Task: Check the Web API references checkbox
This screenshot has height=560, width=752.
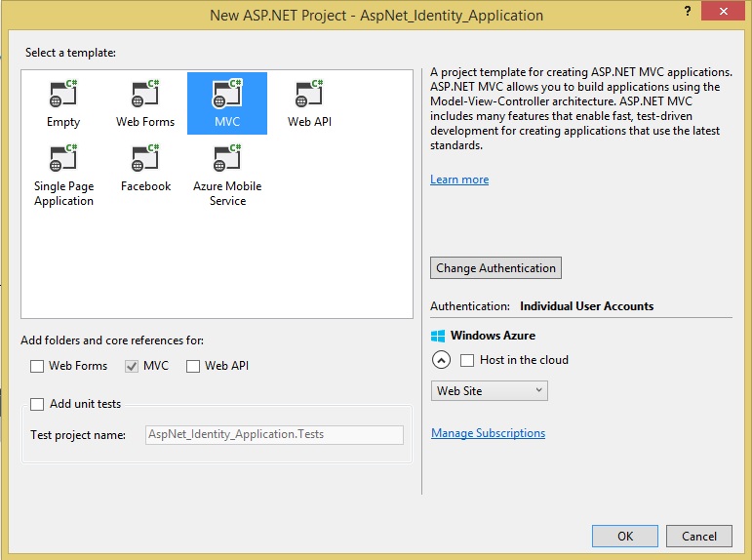Action: pos(193,366)
